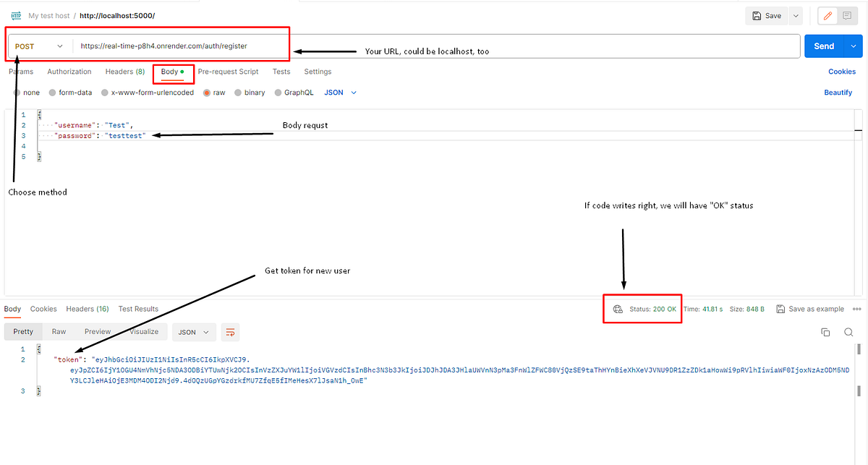Click the Cookies link above the tabs

(841, 71)
